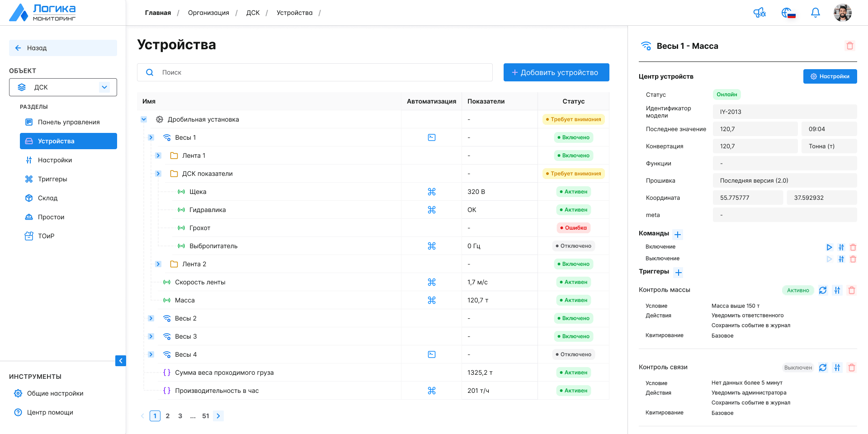This screenshot has width=868, height=434.
Task: Go back with the Назад button
Action: pos(63,48)
